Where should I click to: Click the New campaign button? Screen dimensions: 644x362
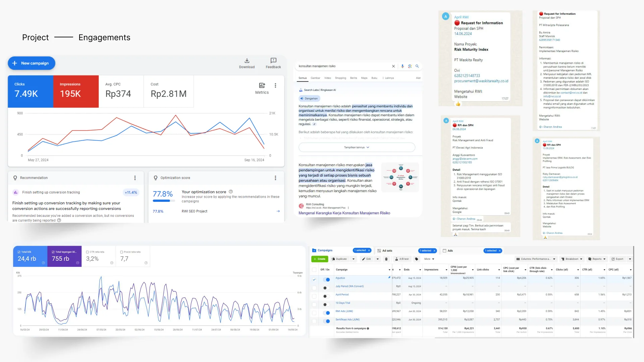[x=32, y=63]
